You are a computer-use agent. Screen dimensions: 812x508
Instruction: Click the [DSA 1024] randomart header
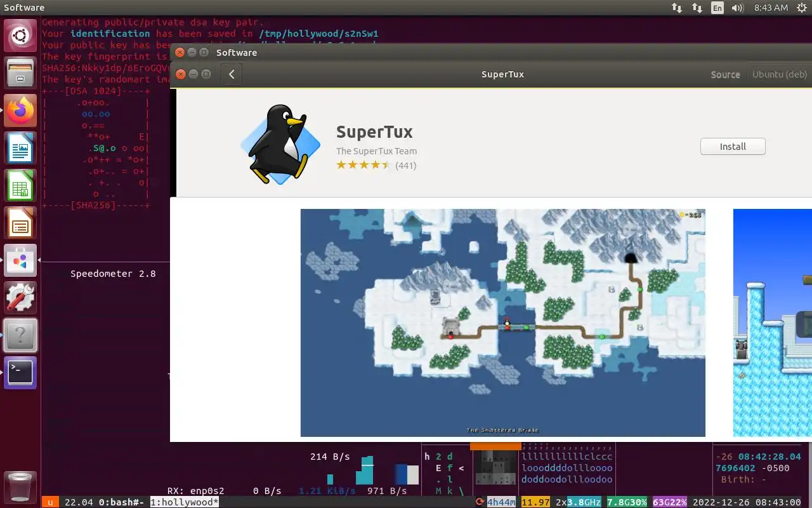coord(96,91)
